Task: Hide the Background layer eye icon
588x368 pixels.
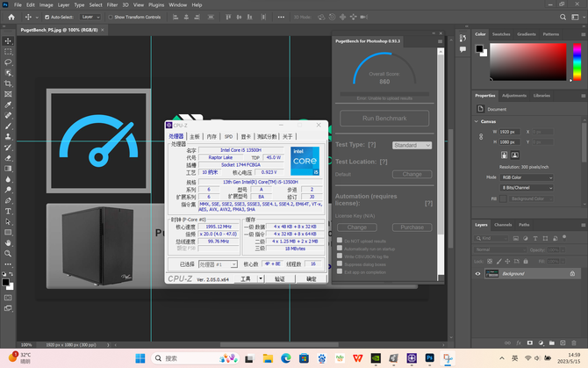Action: click(x=477, y=273)
